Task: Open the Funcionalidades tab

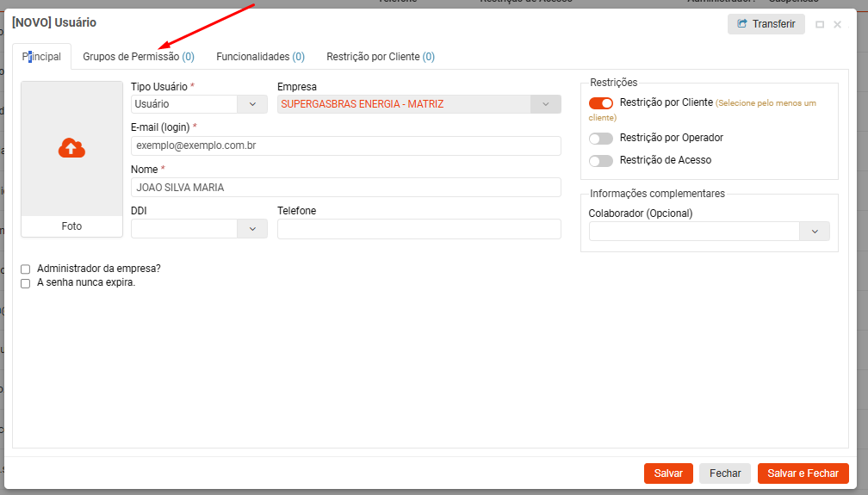Action: [260, 57]
